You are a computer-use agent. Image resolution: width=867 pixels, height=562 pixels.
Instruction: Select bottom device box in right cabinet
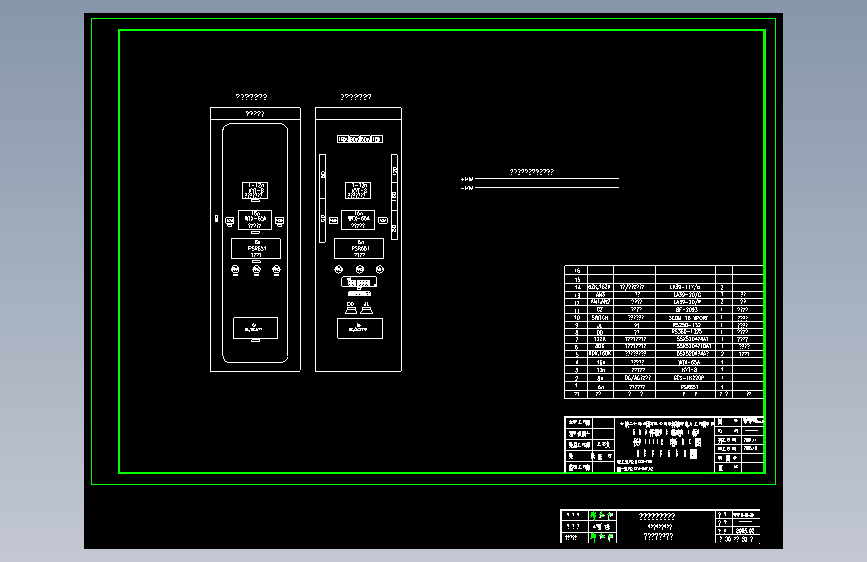[360, 328]
